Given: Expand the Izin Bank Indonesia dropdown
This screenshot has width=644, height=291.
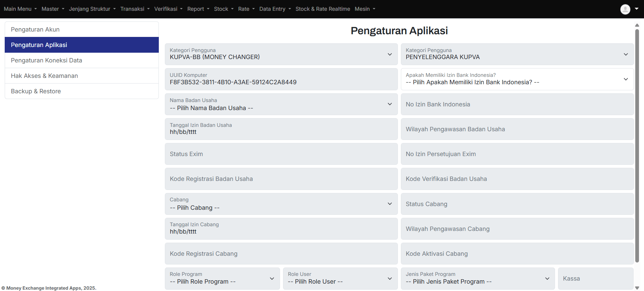Looking at the screenshot, I should (517, 79).
